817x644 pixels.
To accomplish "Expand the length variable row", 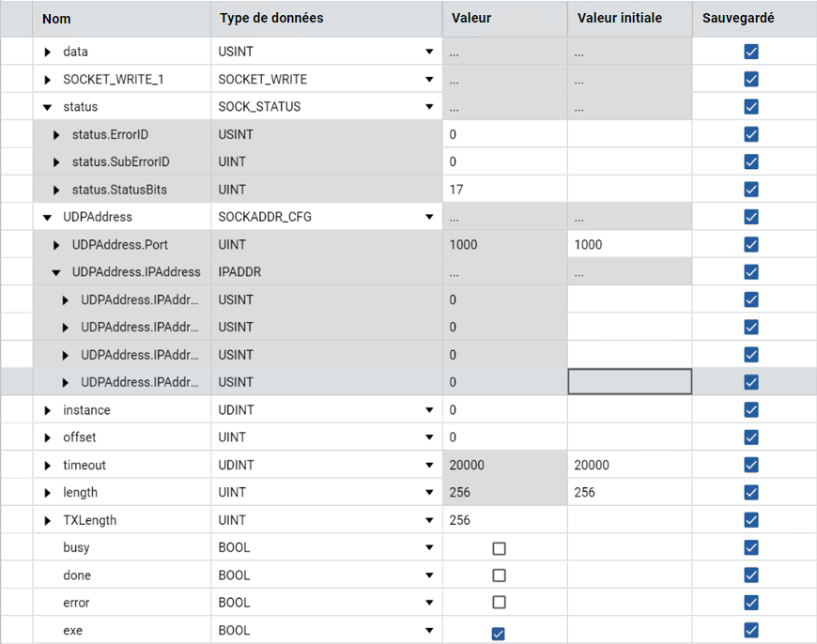I will (47, 493).
